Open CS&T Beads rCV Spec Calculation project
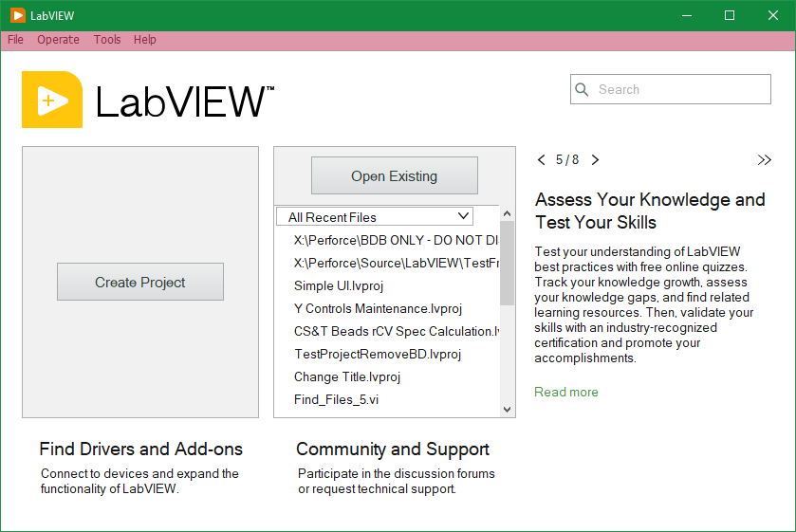Image resolution: width=796 pixels, height=532 pixels. click(397, 332)
